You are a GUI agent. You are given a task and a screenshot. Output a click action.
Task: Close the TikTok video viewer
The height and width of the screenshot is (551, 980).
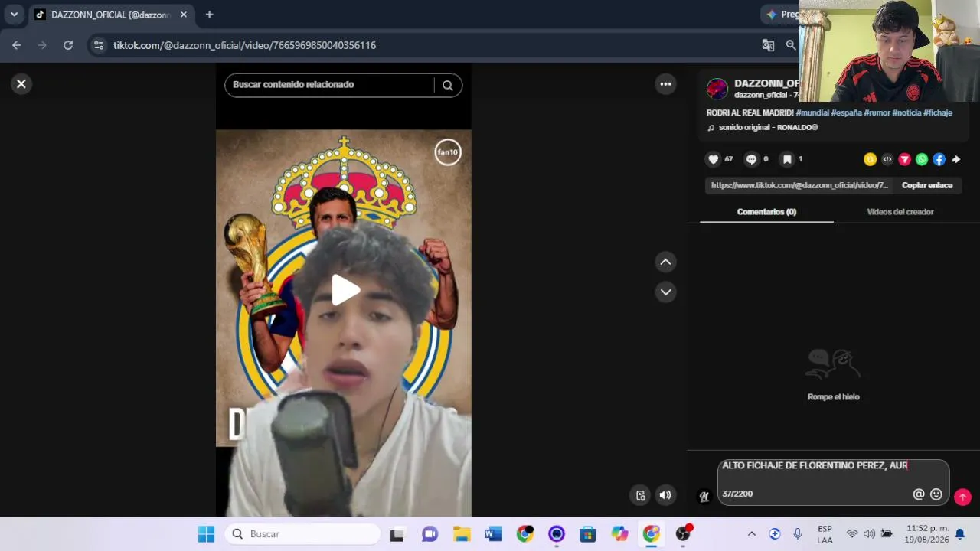21,84
